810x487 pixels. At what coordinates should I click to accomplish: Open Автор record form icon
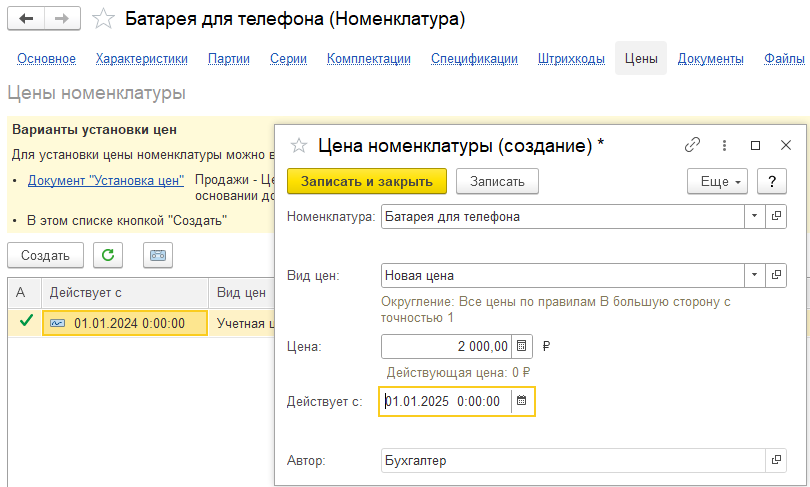point(775,460)
